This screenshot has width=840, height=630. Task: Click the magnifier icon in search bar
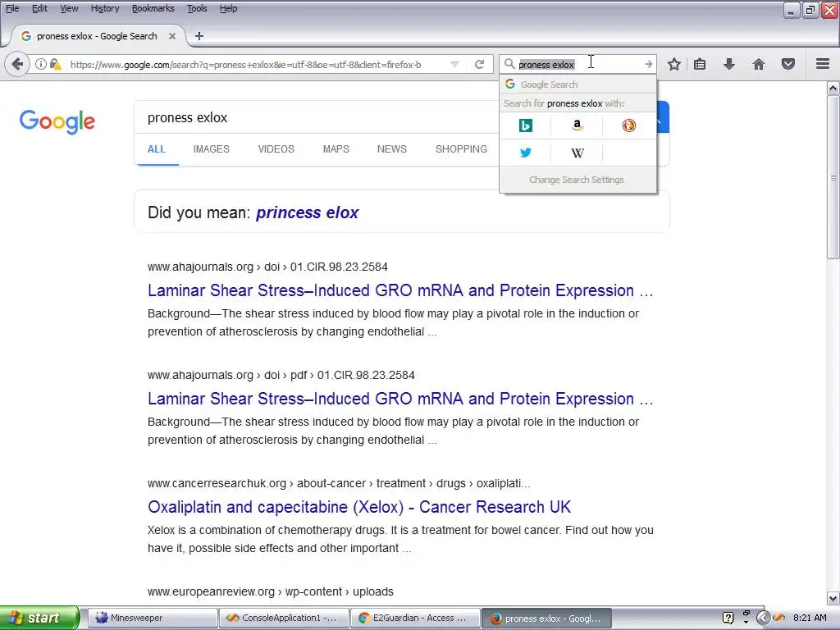click(509, 64)
